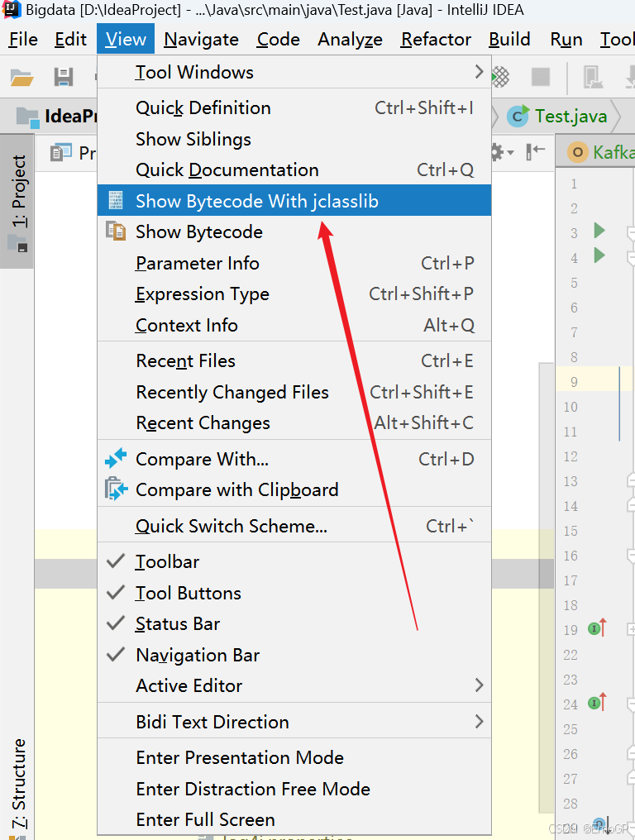Click the jclasslib bytecode icon
This screenshot has width=635, height=840.
click(x=116, y=200)
